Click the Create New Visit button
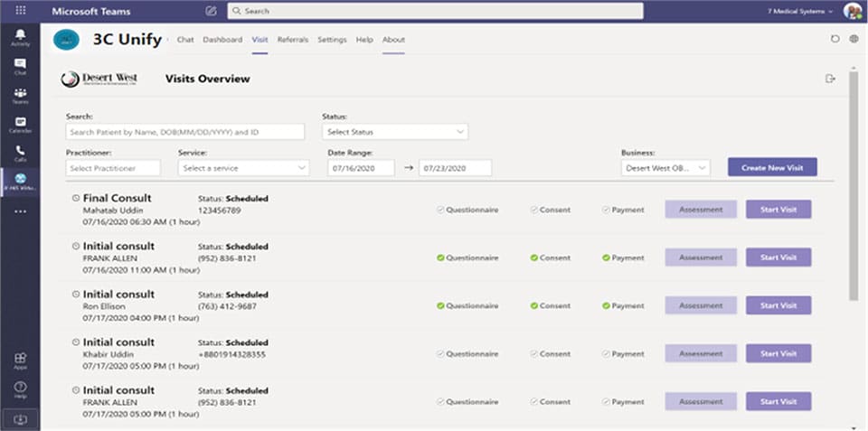The width and height of the screenshot is (868, 431). [771, 167]
